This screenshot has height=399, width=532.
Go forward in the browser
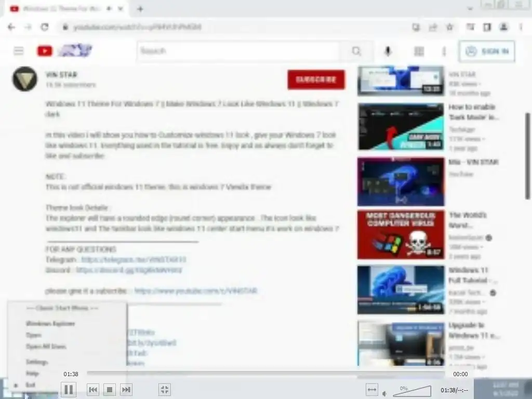pyautogui.click(x=28, y=27)
